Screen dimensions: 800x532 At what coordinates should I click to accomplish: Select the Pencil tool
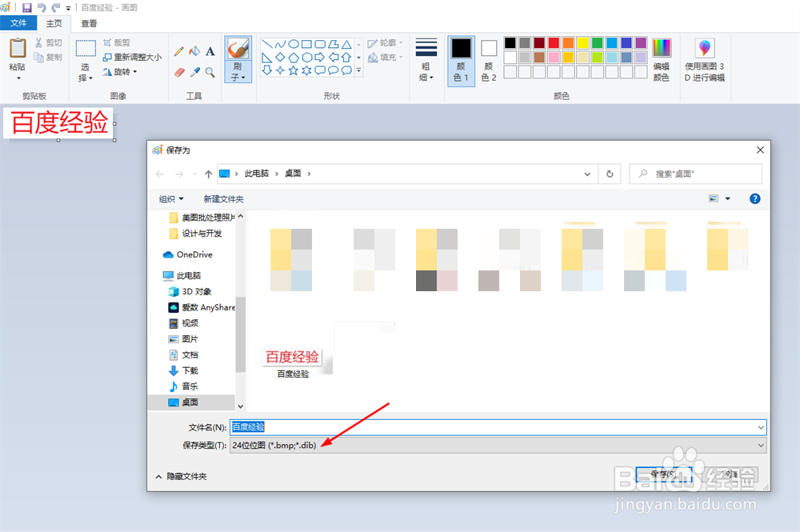178,52
